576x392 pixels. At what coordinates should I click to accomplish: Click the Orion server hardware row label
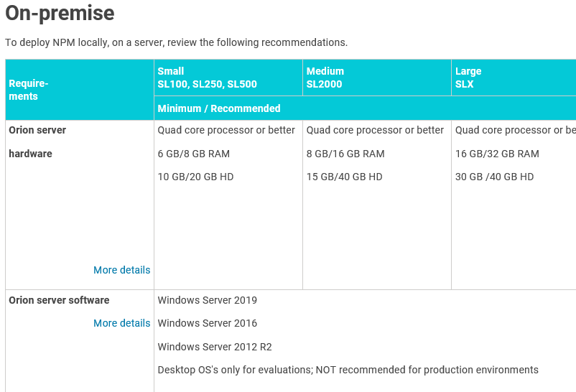[37, 141]
